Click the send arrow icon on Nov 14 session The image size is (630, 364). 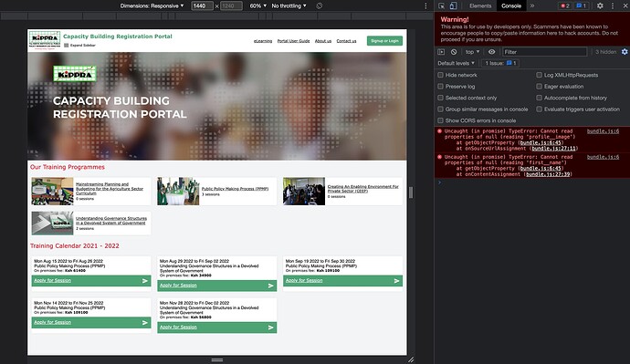click(x=145, y=323)
